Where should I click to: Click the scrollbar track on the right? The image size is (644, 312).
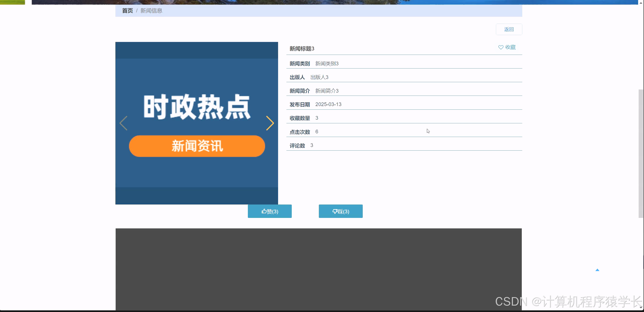click(x=641, y=155)
